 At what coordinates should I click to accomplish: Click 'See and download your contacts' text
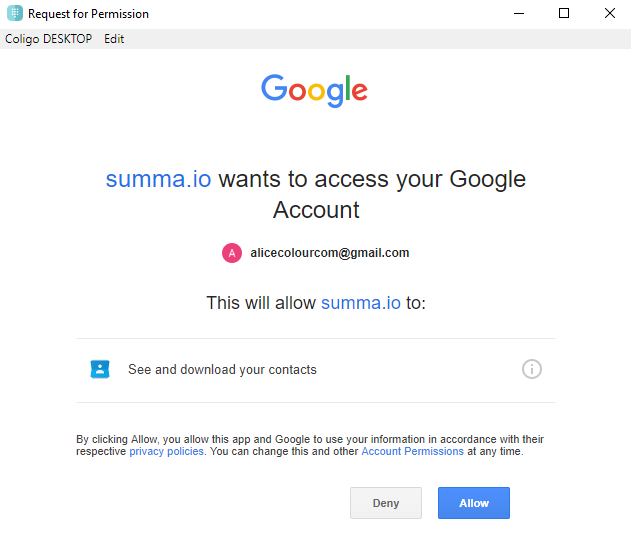(222, 370)
